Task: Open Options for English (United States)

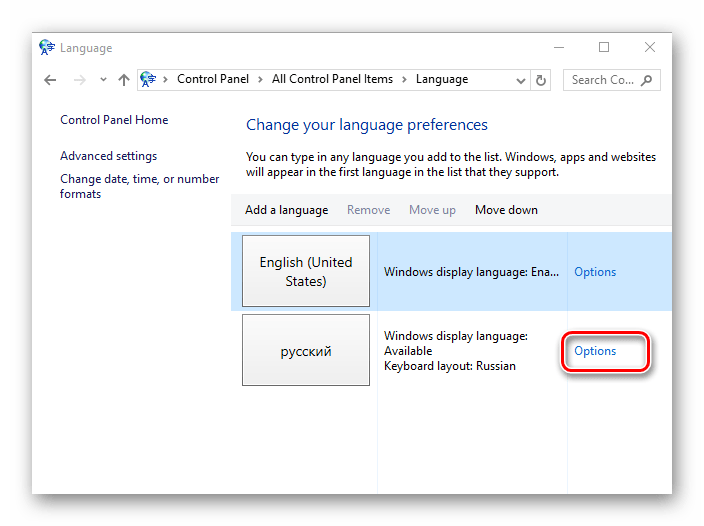Action: tap(595, 272)
